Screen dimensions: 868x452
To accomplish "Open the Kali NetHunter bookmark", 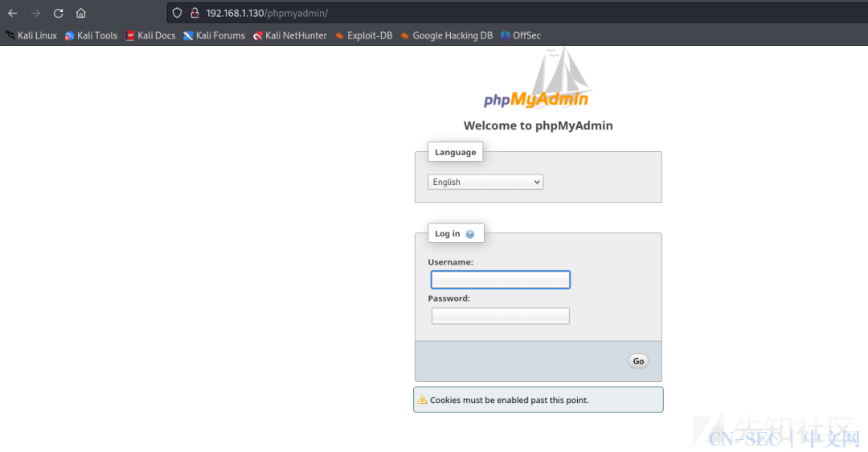I will point(290,35).
